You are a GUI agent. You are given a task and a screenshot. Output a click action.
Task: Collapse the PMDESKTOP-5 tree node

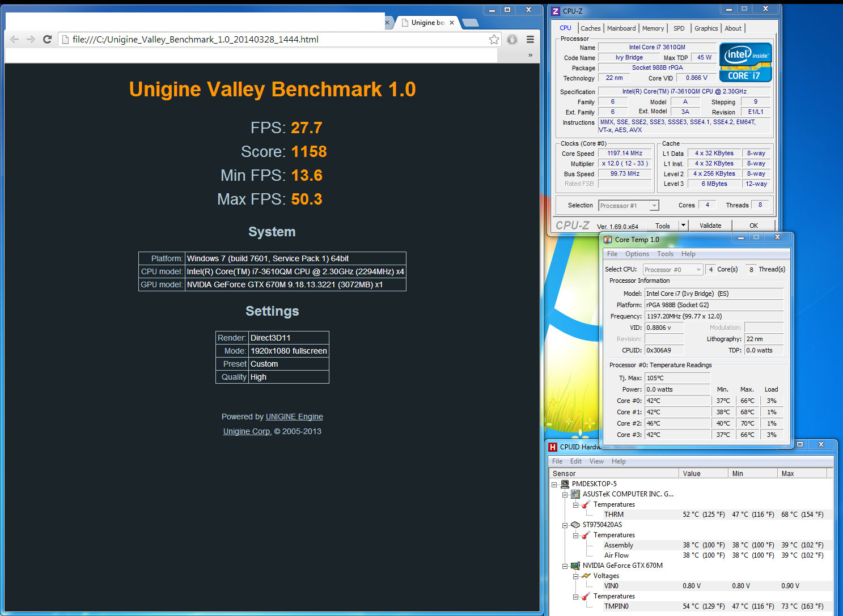click(554, 484)
